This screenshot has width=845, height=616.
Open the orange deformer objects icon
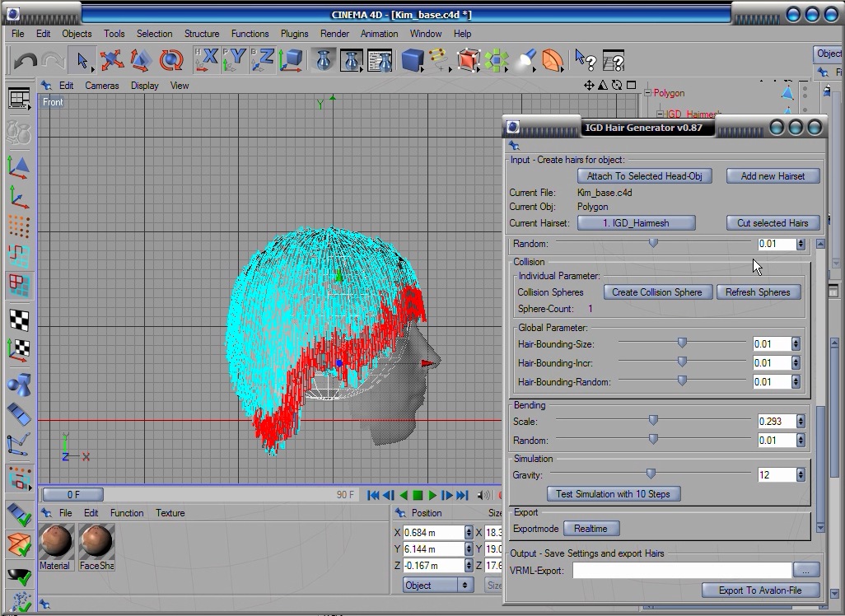click(x=553, y=60)
